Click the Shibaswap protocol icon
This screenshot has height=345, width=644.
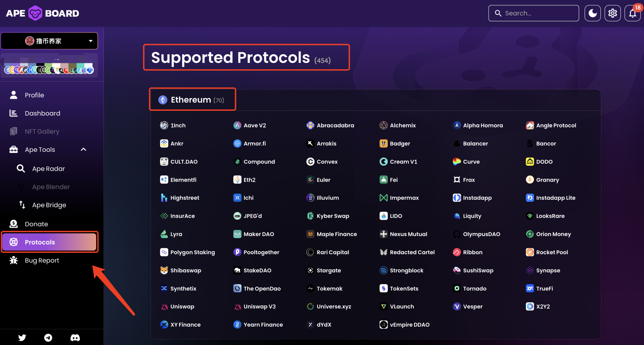(x=164, y=270)
